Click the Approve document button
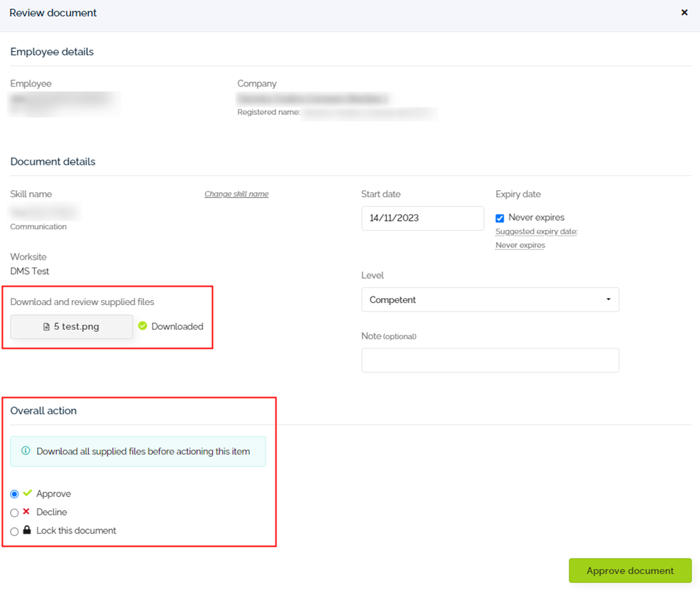Screen dimensions: 700x591 (x=630, y=570)
